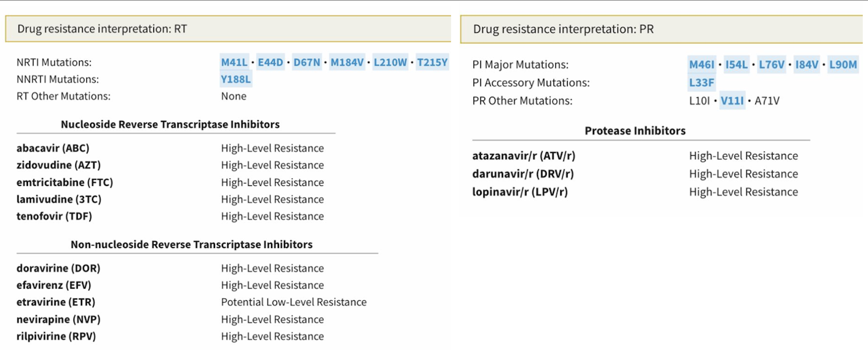Select the L76V mutation link
The image size is (868, 350).
click(771, 65)
